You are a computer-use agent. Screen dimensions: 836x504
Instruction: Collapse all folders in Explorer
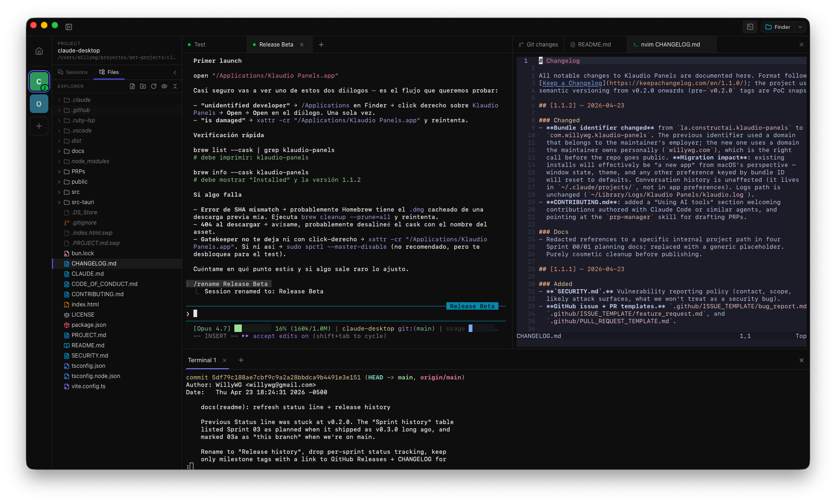click(175, 86)
